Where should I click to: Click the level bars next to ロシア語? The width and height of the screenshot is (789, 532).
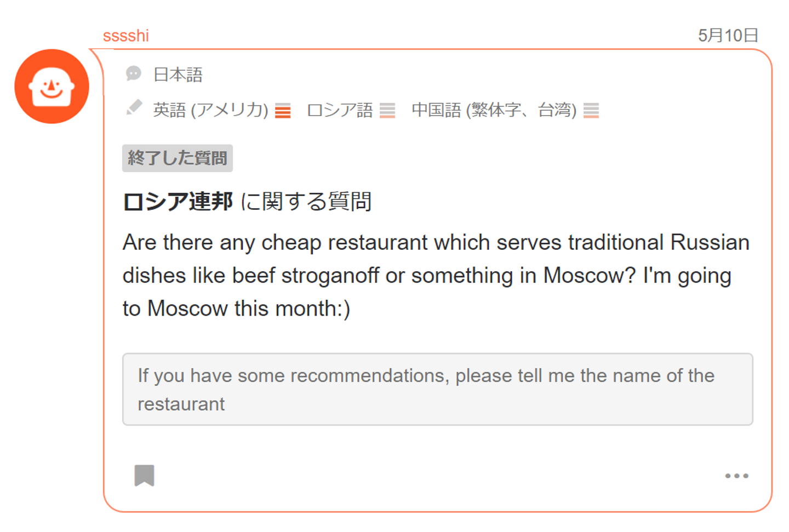tap(387, 111)
